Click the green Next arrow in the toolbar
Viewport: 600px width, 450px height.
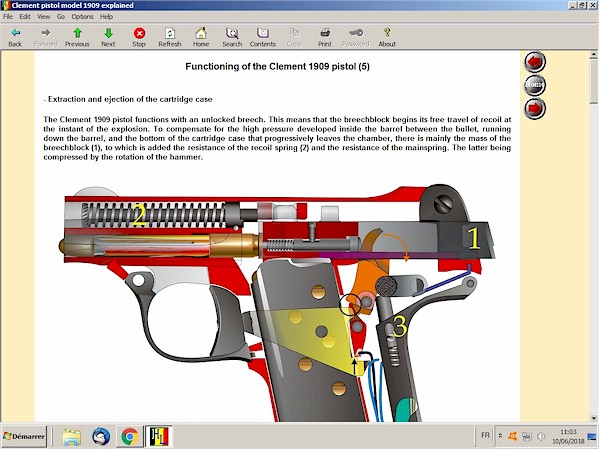[x=108, y=38]
